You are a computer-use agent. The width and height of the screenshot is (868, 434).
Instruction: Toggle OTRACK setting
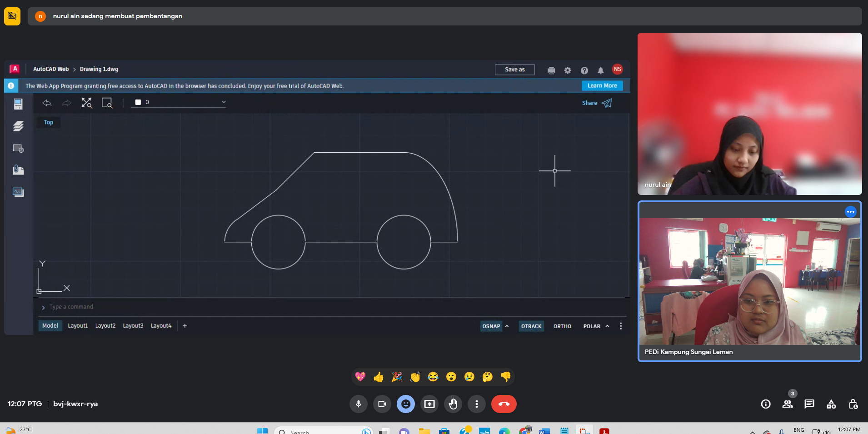[531, 326]
